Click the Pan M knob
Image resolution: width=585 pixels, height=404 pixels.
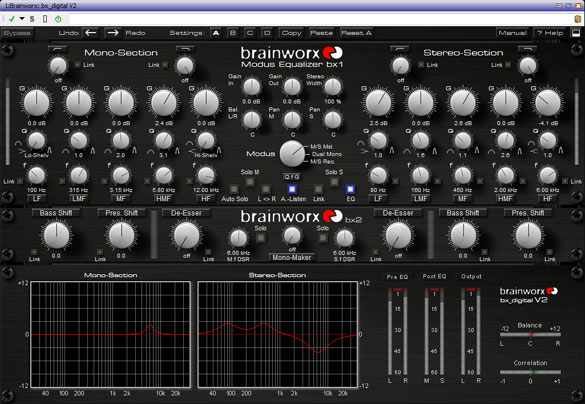pyautogui.click(x=292, y=120)
